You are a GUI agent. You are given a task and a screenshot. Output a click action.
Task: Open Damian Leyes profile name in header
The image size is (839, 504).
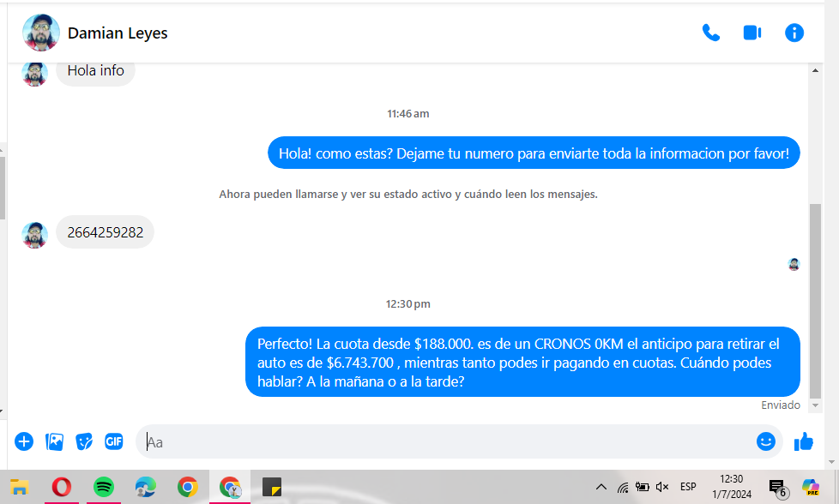point(118,33)
